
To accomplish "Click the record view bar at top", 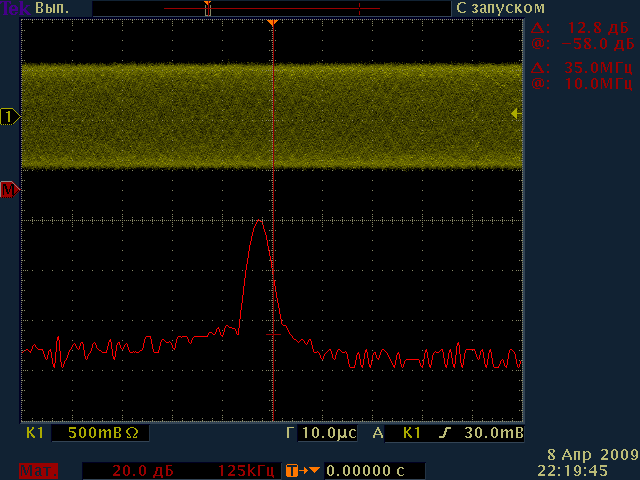I will coord(270,8).
